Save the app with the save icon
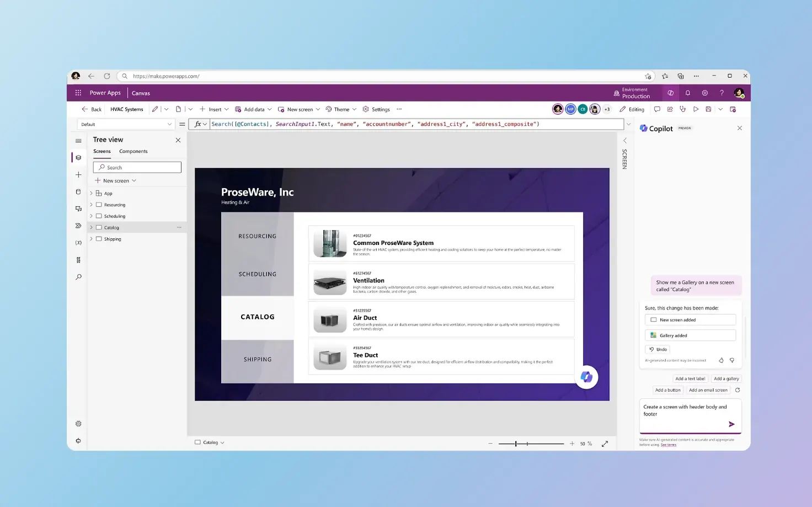Screen dimensions: 812x507 tap(708, 109)
